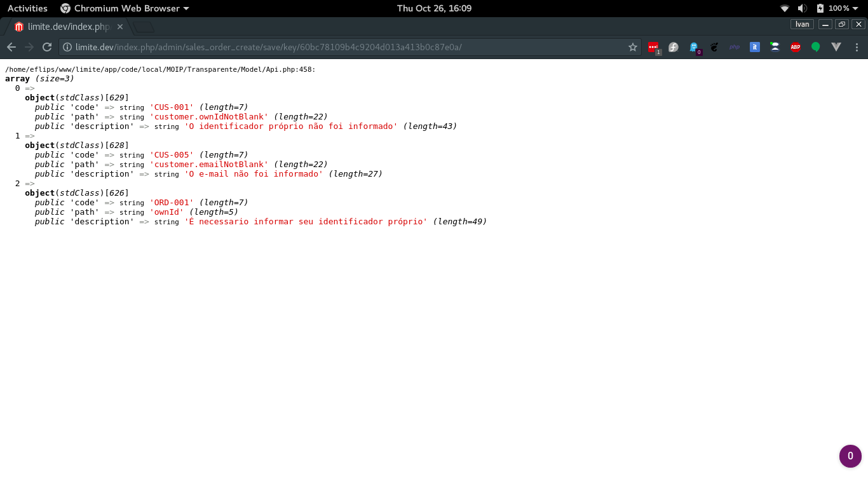Screen dimensions: 868x488
Task: Open Chromium's three-dot menu
Action: point(857,47)
